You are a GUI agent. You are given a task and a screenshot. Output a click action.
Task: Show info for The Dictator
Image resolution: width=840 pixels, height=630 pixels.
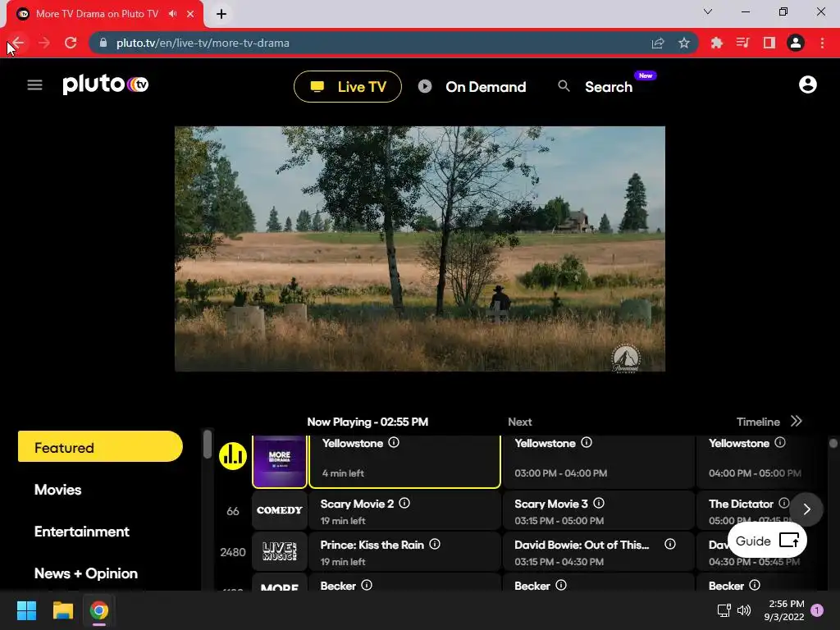coord(783,503)
